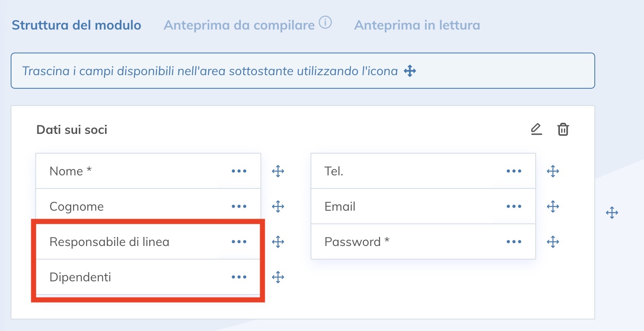Click the drag handle next to Email field
This screenshot has height=331, width=644.
pos(553,207)
